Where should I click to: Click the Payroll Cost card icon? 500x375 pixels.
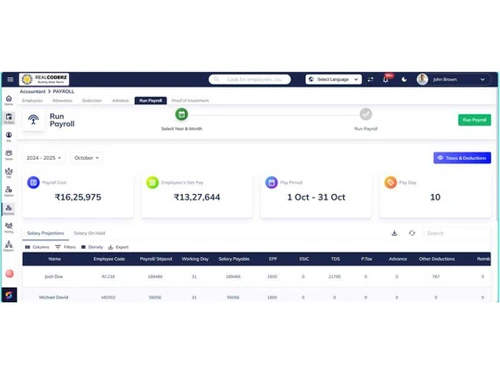click(33, 182)
